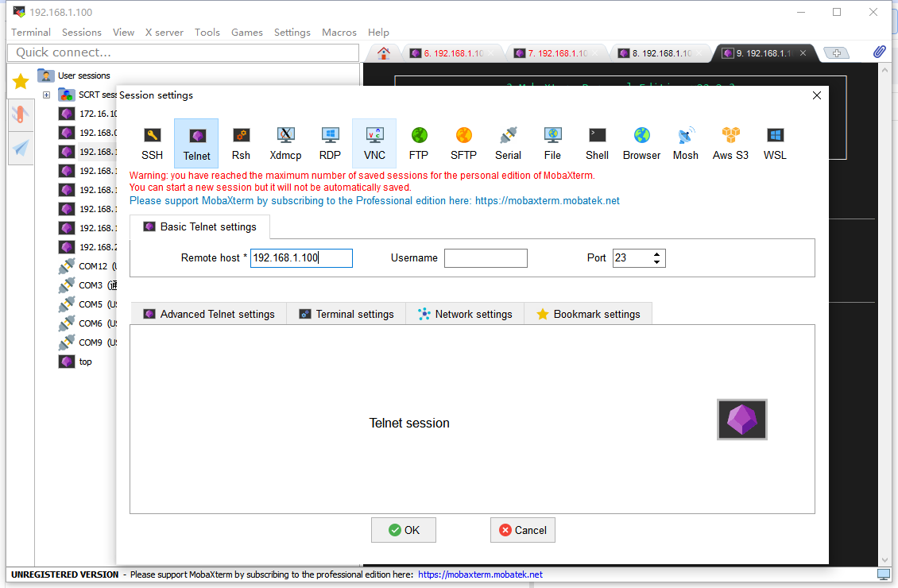
Task: Select the SFTP session type
Action: click(463, 143)
